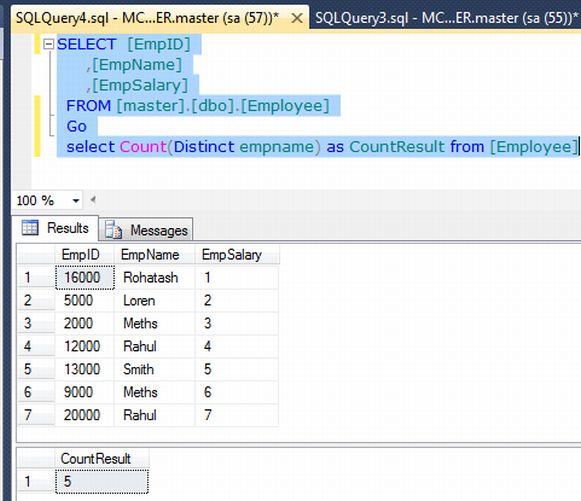The image size is (581, 501).
Task: Click the Loren name cell
Action: [155, 300]
